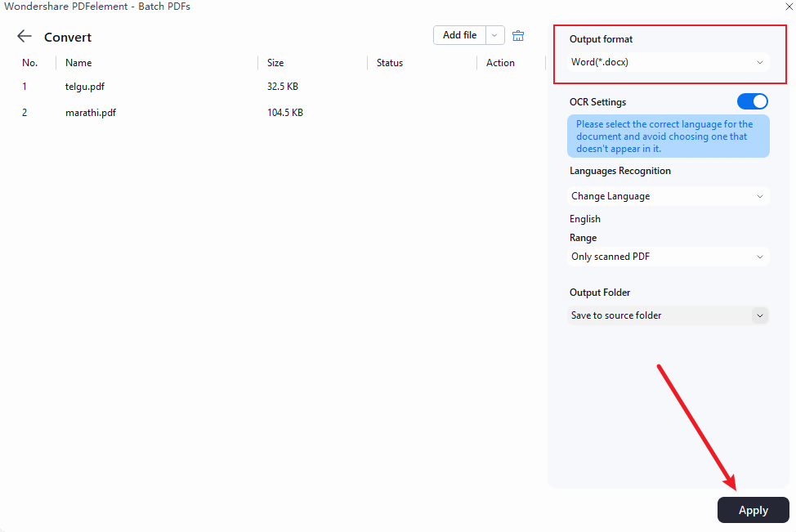Image resolution: width=796 pixels, height=532 pixels.
Task: Click the Add file button
Action: pyautogui.click(x=459, y=35)
